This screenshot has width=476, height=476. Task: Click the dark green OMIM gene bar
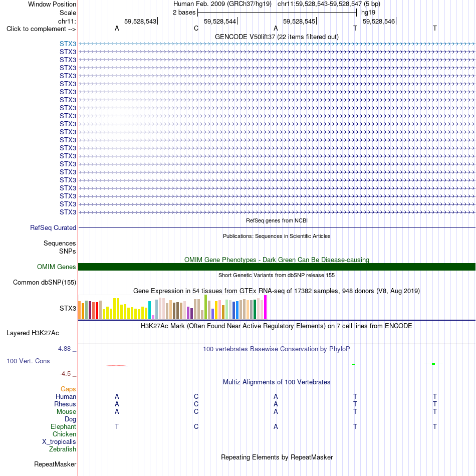pyautogui.click(x=277, y=267)
